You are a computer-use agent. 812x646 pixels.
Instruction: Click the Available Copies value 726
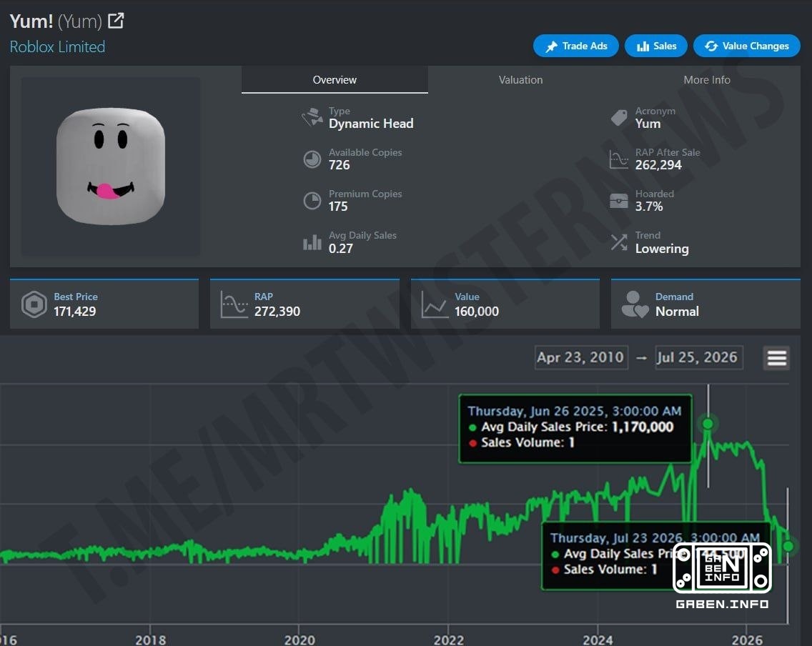[340, 165]
